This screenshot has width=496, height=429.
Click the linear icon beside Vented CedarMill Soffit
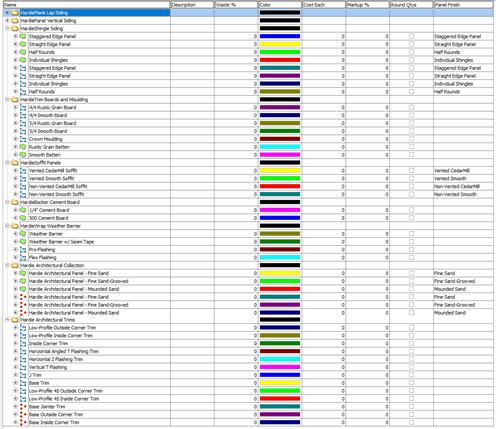(x=23, y=171)
